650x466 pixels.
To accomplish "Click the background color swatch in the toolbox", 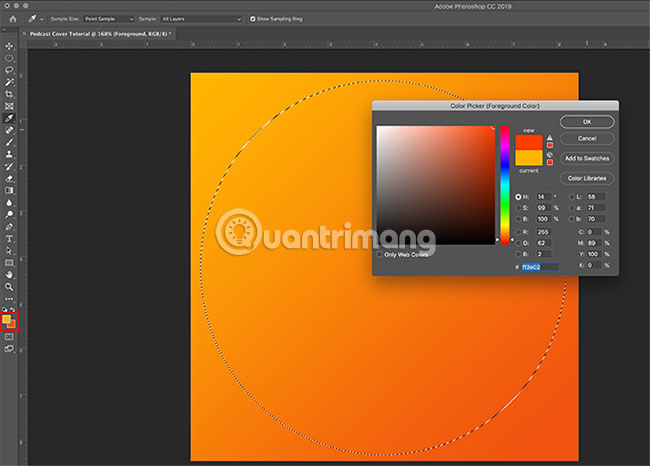I will pyautogui.click(x=13, y=325).
